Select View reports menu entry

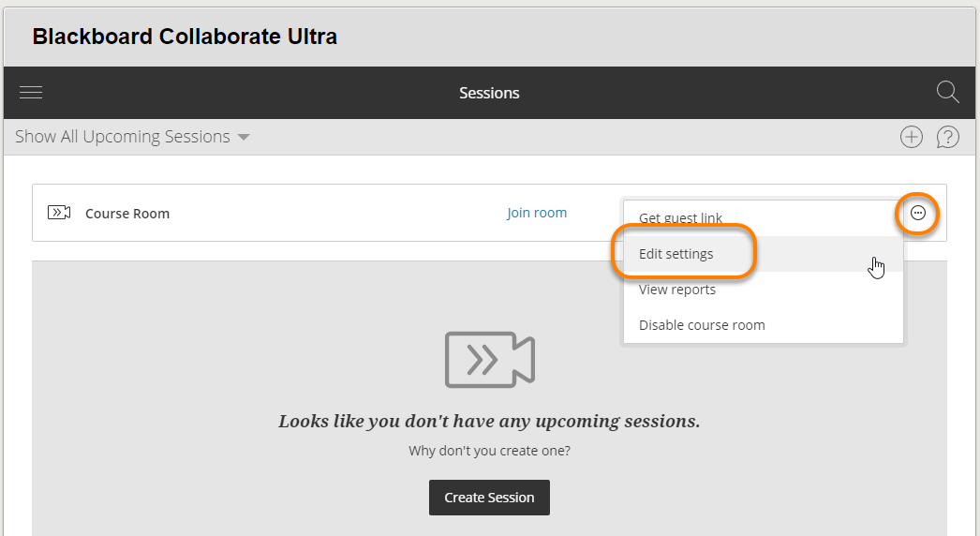click(x=677, y=290)
